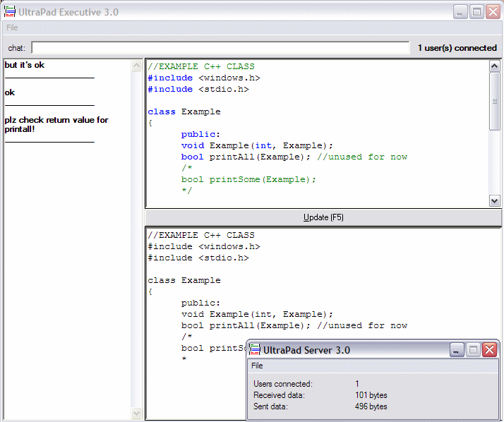Image resolution: width=504 pixels, height=422 pixels.
Task: Minimize the UltraPad Executive window
Action: pos(460,12)
